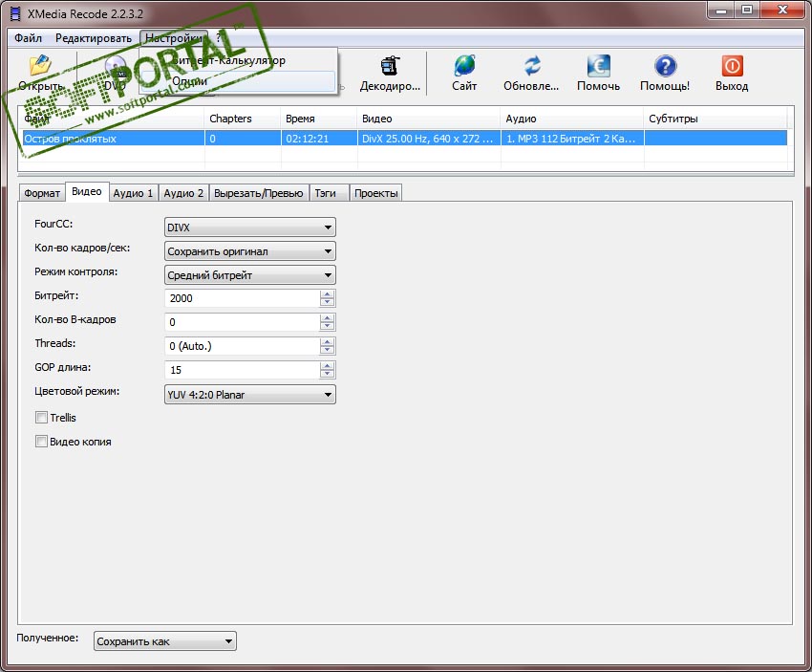Decrease the Битрейт value with down arrow

click(x=328, y=303)
